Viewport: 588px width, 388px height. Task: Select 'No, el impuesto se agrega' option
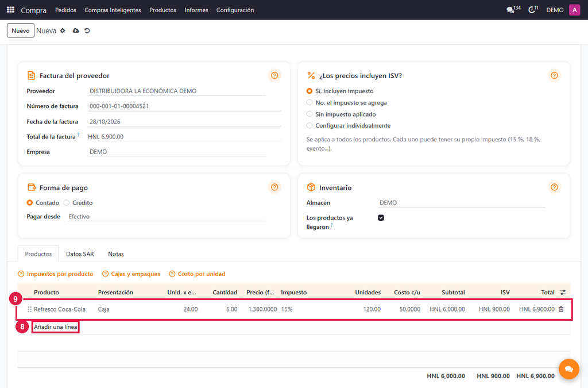pyautogui.click(x=310, y=102)
